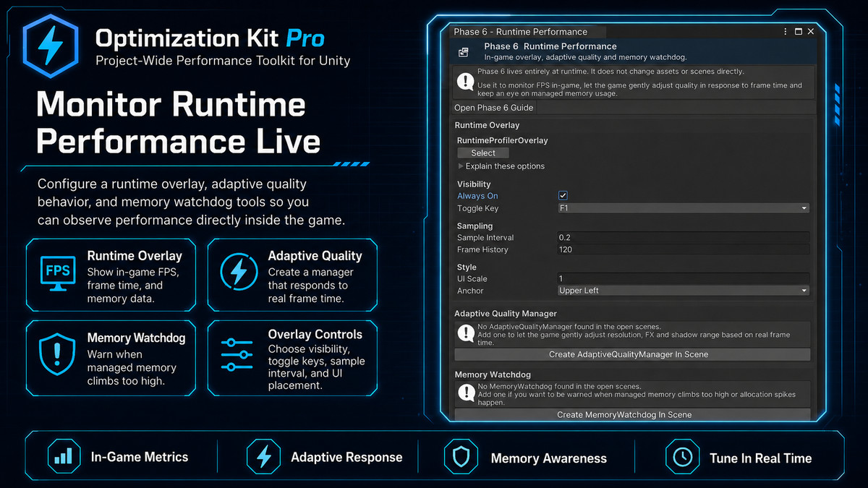868x488 pixels.
Task: Click the warning icon in Memory Watchdog notice
Action: coord(465,394)
